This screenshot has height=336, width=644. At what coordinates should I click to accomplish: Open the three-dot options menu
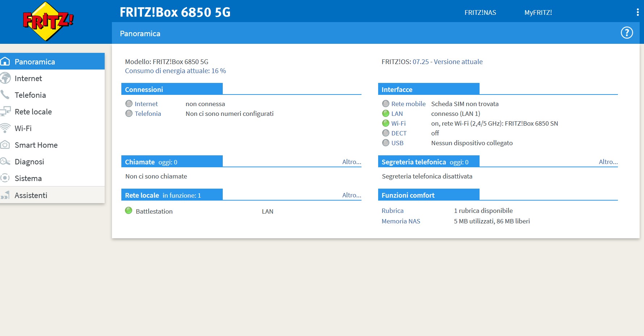[637, 12]
